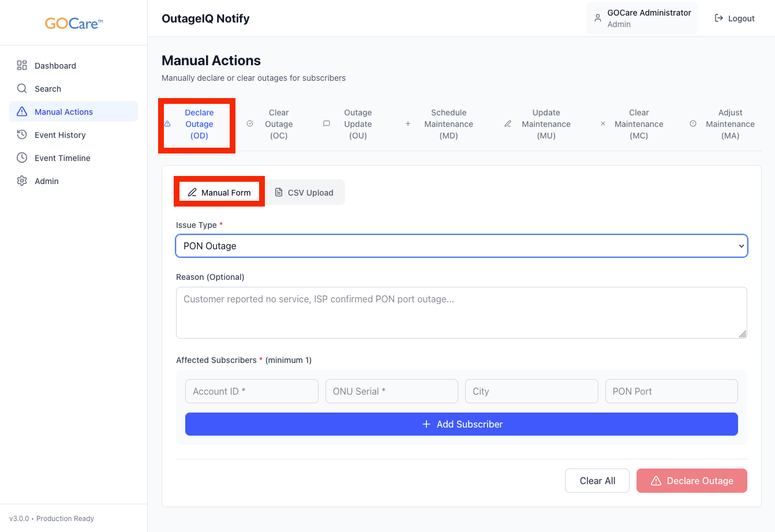This screenshot has width=775, height=532.
Task: Focus the Reason text area
Action: 461,312
